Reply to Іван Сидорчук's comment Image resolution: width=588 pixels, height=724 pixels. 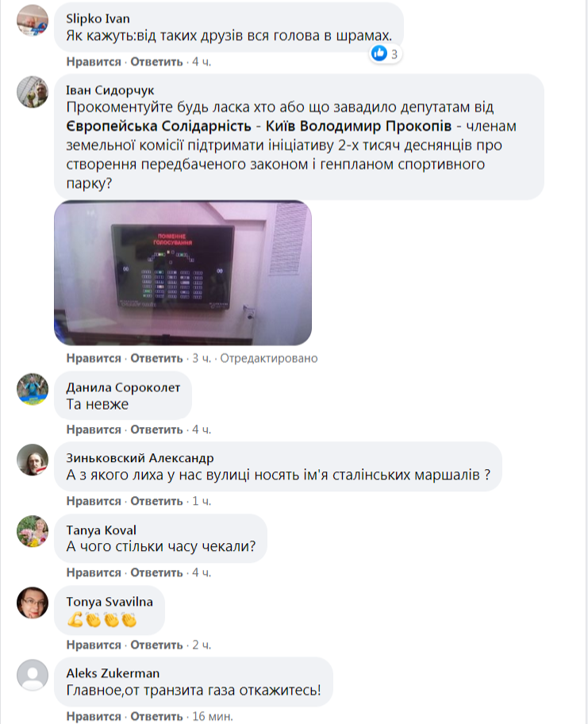tap(156, 358)
